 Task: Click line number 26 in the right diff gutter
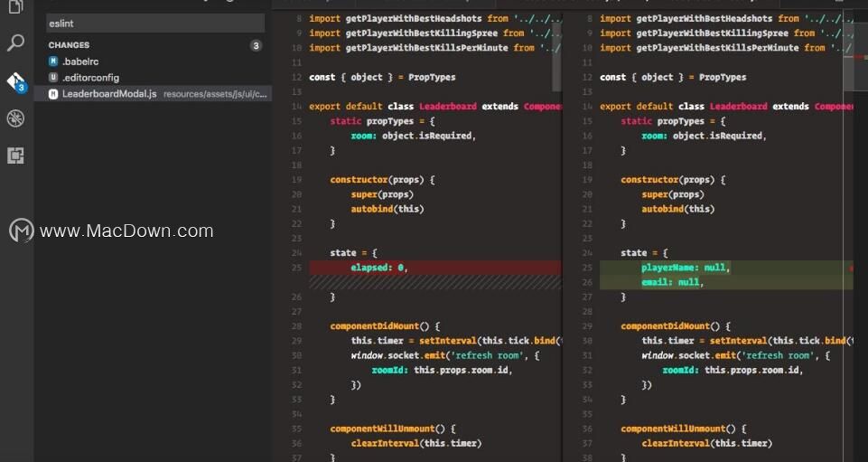coord(587,282)
